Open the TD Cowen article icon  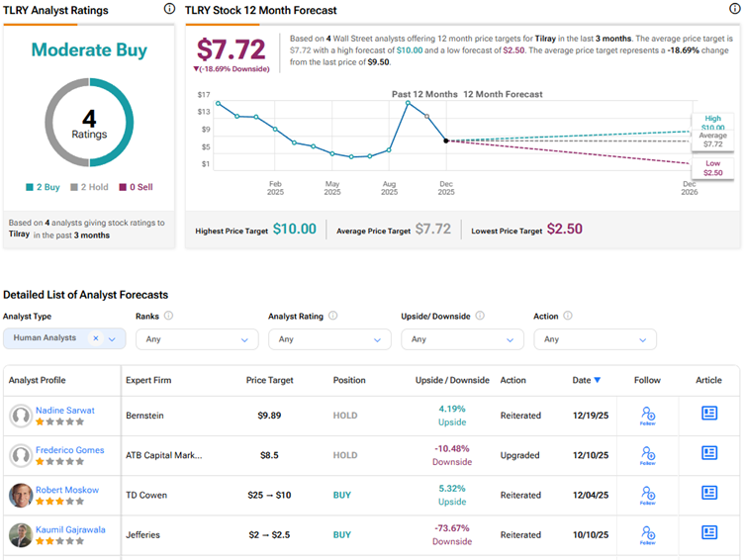709,493
